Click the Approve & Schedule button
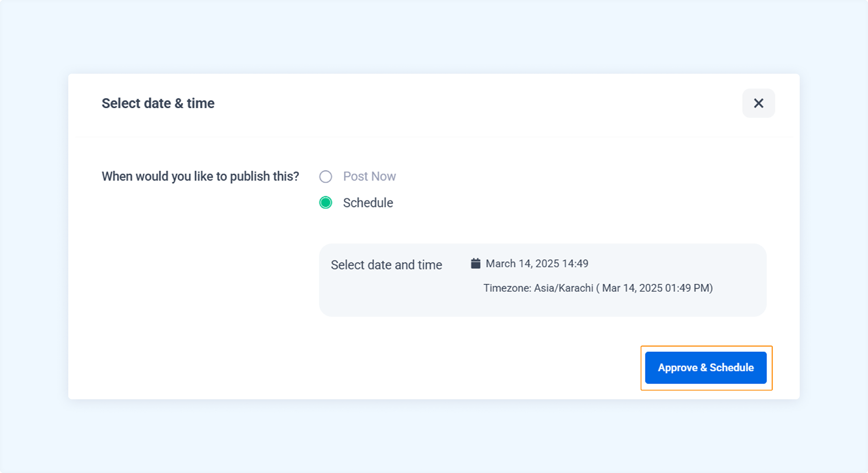The height and width of the screenshot is (473, 868). (x=706, y=368)
